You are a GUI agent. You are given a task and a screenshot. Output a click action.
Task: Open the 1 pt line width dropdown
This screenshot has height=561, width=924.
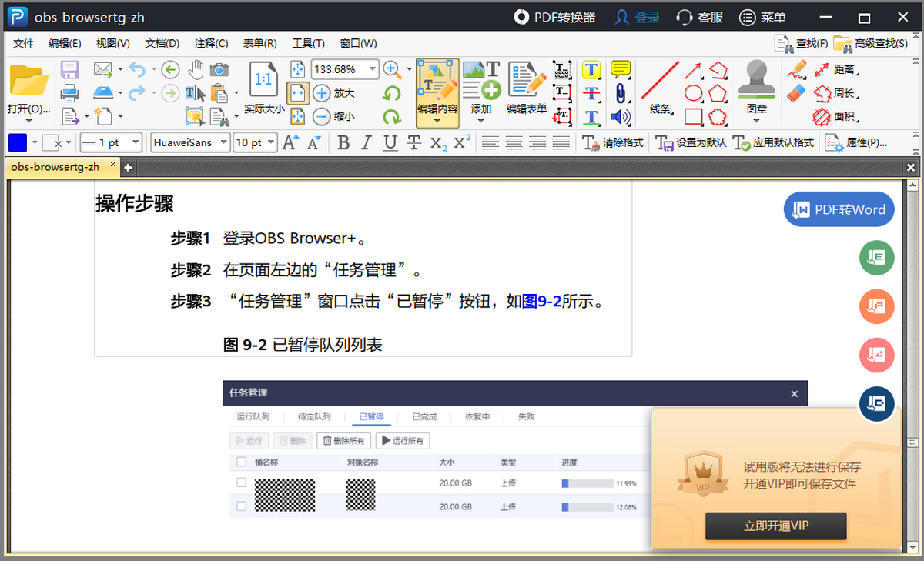click(x=136, y=142)
